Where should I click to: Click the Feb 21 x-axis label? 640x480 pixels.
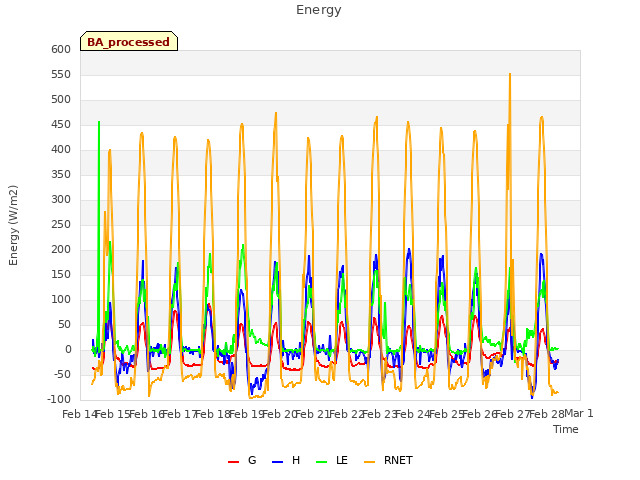(x=311, y=414)
